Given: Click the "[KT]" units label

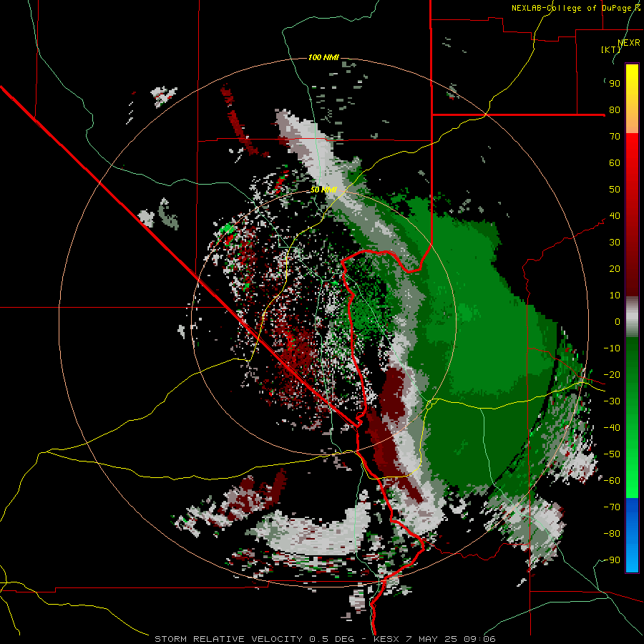Looking at the screenshot, I should click(611, 49).
